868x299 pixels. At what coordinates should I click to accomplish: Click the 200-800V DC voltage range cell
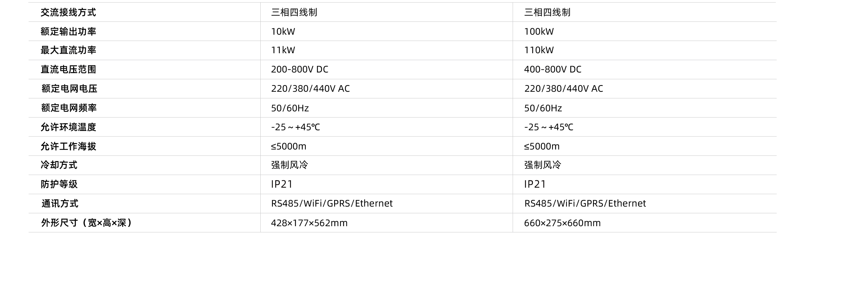299,69
